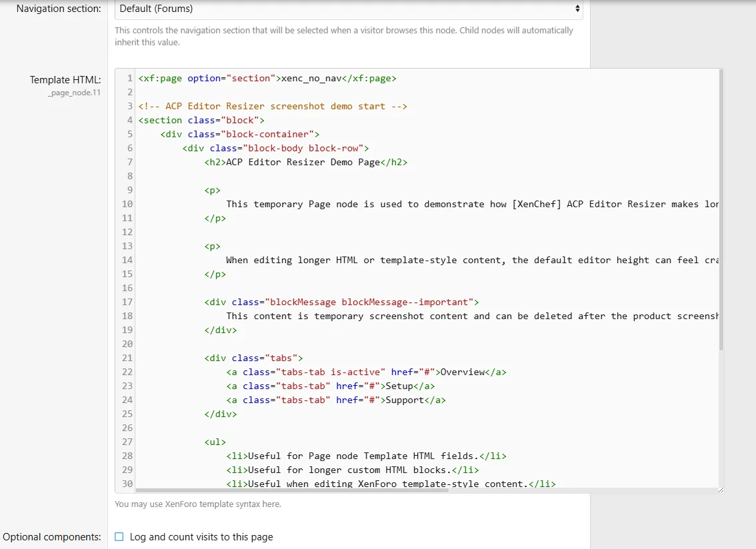Click the block-body block-row div line
This screenshot has width=756, height=549.
pos(275,148)
